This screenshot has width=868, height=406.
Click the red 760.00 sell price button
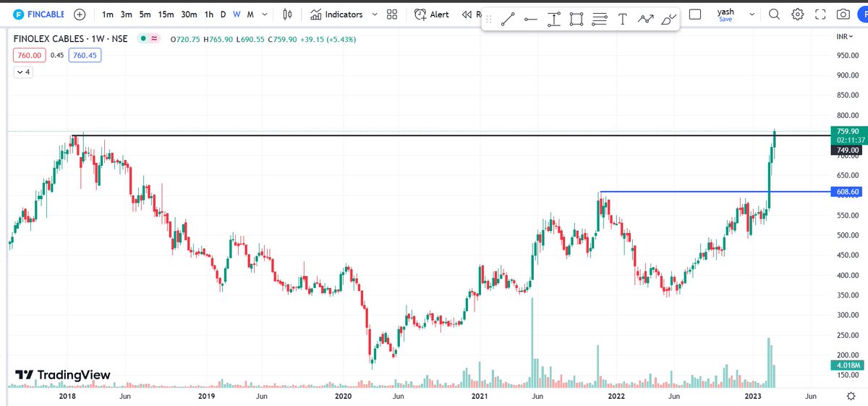click(29, 56)
